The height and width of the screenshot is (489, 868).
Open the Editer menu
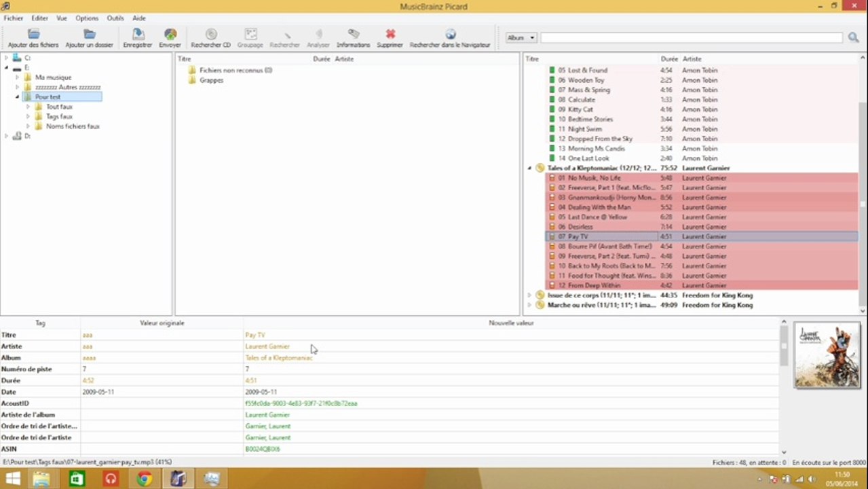tap(39, 18)
